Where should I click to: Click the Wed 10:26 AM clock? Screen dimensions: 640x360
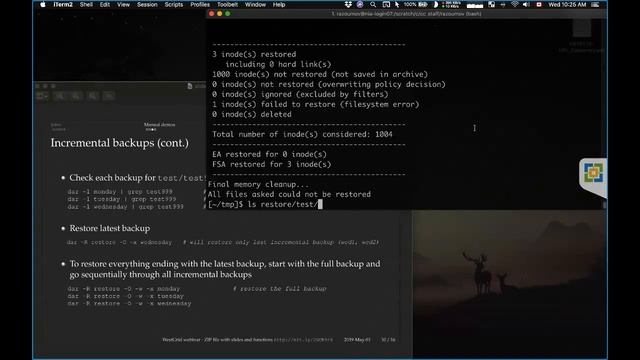tap(567, 4)
